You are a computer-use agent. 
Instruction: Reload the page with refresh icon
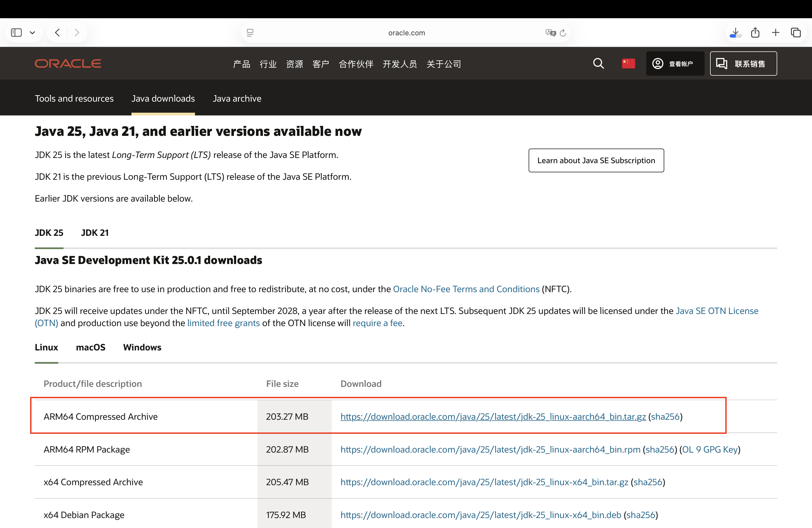[563, 33]
